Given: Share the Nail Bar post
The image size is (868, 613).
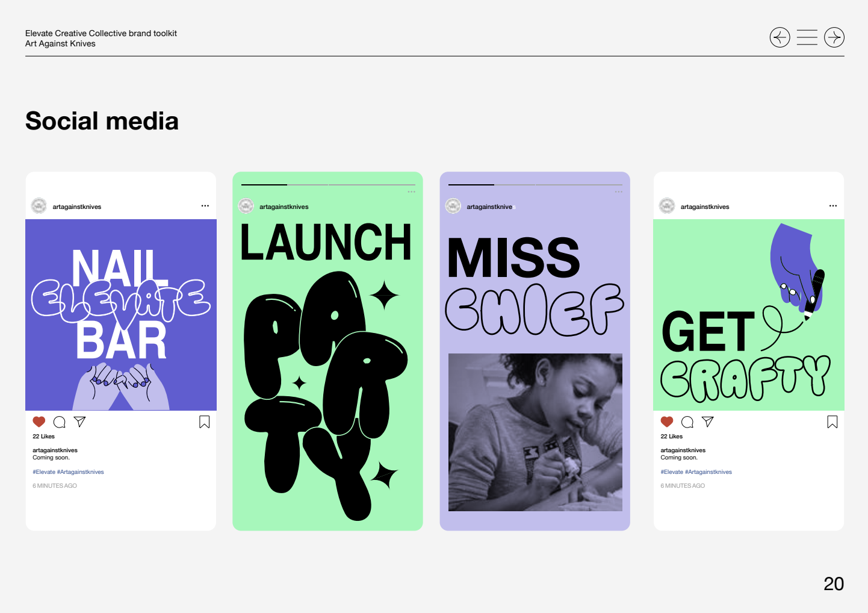Looking at the screenshot, I should tap(79, 422).
